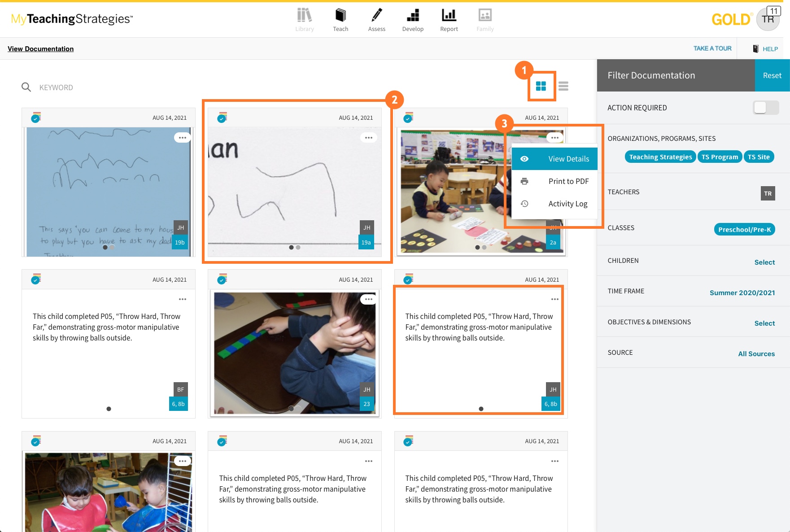Image resolution: width=790 pixels, height=532 pixels.
Task: Expand the All Sources filter
Action: pyautogui.click(x=756, y=354)
